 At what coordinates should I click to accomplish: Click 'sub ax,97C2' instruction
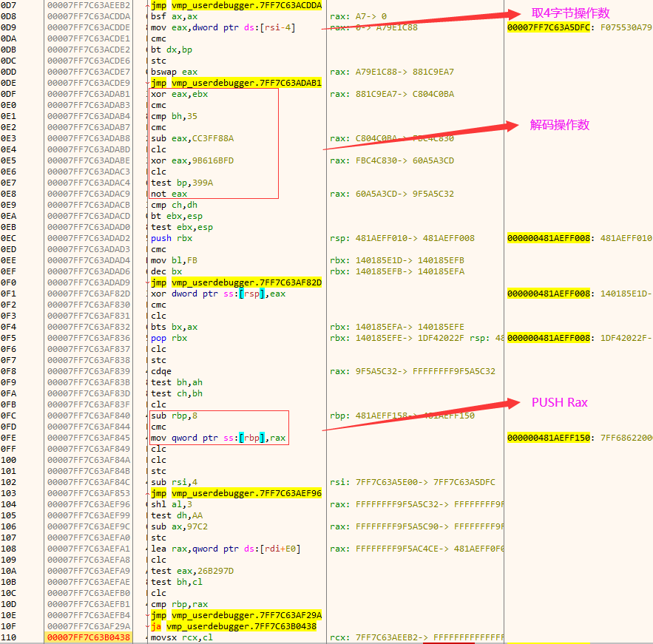point(179,526)
